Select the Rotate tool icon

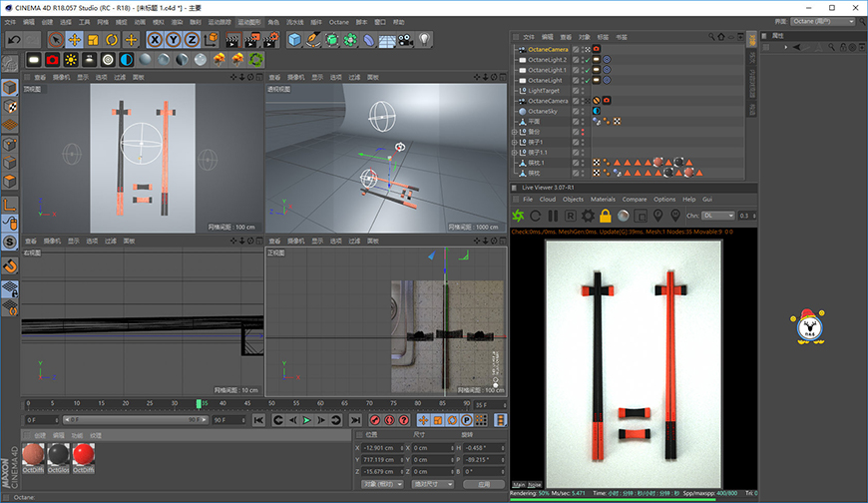coord(112,40)
